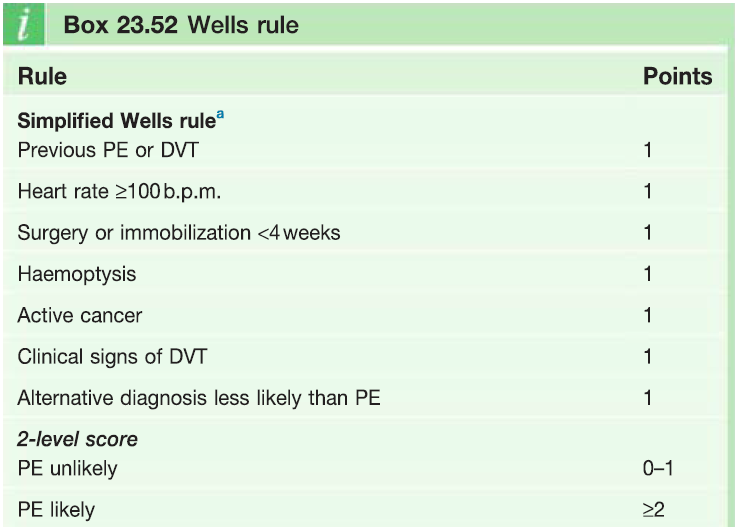Select the 'Simplified Wells rule' heading
The width and height of the screenshot is (735, 527).
tap(117, 121)
